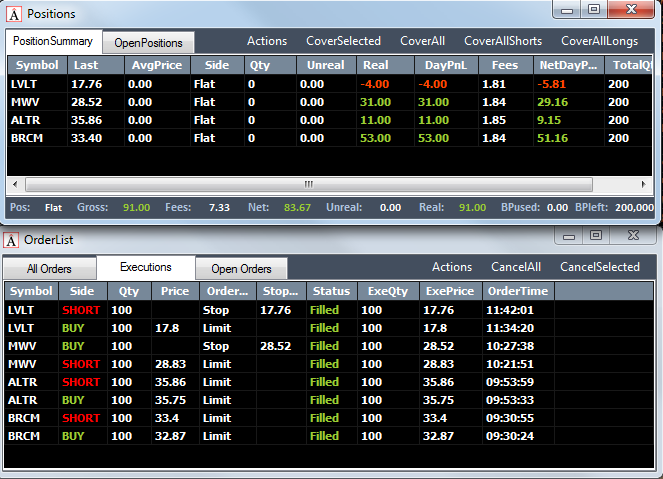
Task: Switch to the OpenPositions tab
Action: pyautogui.click(x=148, y=43)
